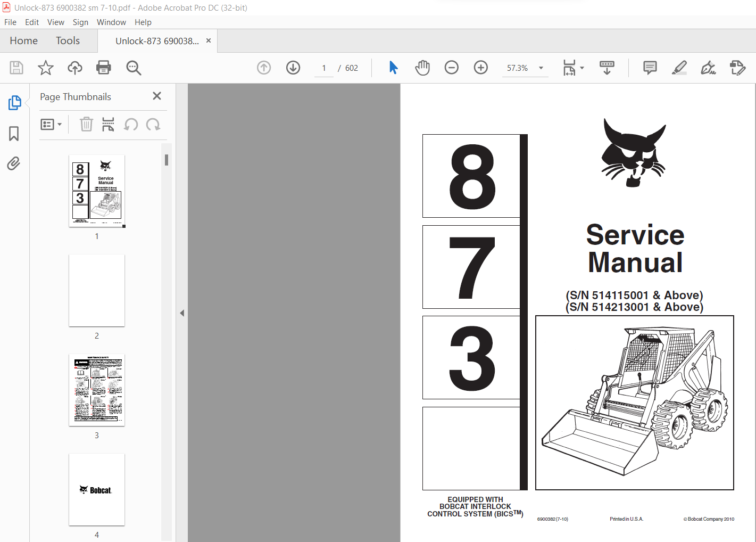Click the upload to cloud icon
Image resolution: width=756 pixels, height=542 pixels.
[75, 68]
